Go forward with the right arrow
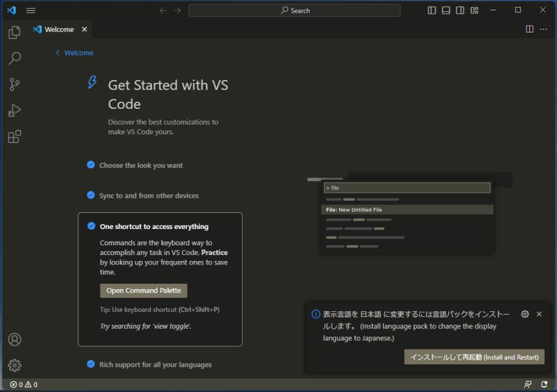The width and height of the screenshot is (557, 392). pyautogui.click(x=177, y=11)
